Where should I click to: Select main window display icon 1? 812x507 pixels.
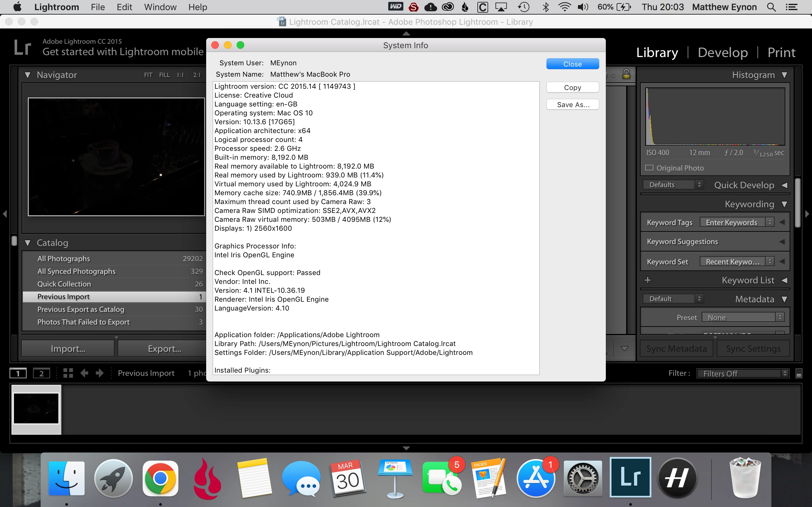(x=18, y=373)
